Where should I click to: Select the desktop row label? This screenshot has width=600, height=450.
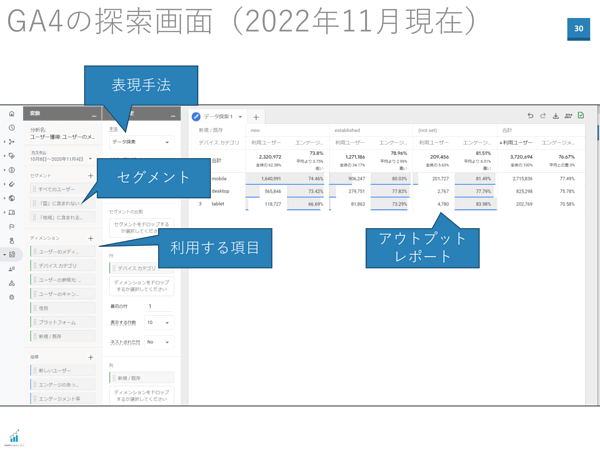point(220,191)
